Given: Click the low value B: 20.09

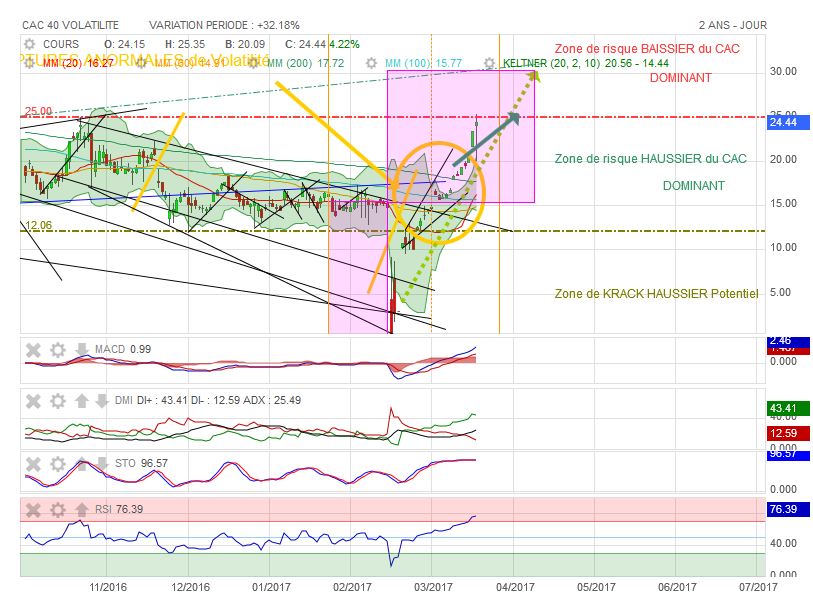Looking at the screenshot, I should pos(245,44).
